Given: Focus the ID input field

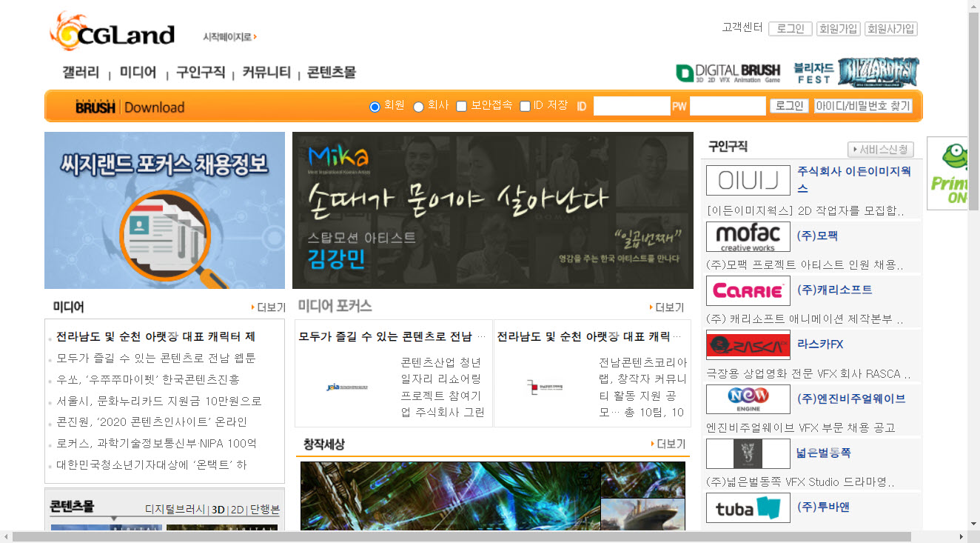Looking at the screenshot, I should (632, 106).
